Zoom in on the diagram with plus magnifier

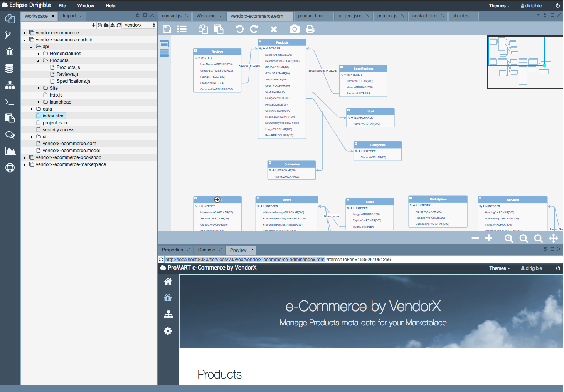point(509,238)
